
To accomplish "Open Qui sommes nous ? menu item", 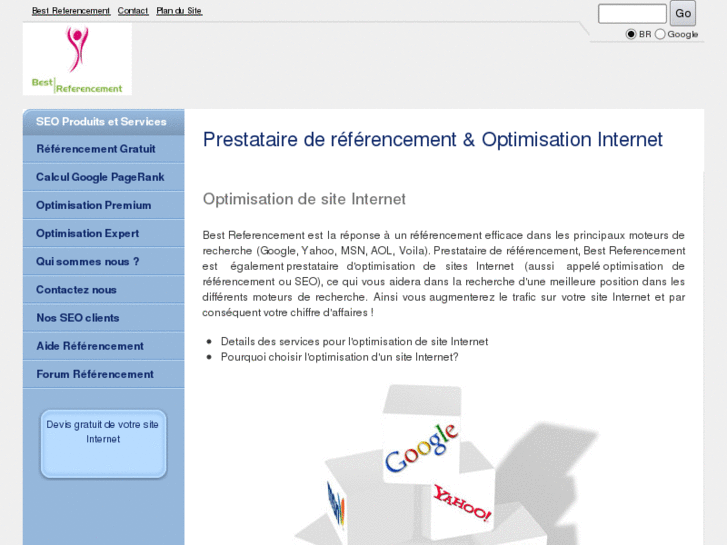I will [x=103, y=262].
